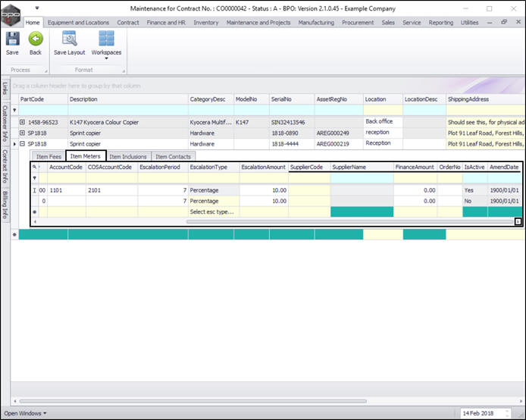The height and width of the screenshot is (420, 526).
Task: Click the new row asterisk in sub-grid
Action: [x=35, y=212]
